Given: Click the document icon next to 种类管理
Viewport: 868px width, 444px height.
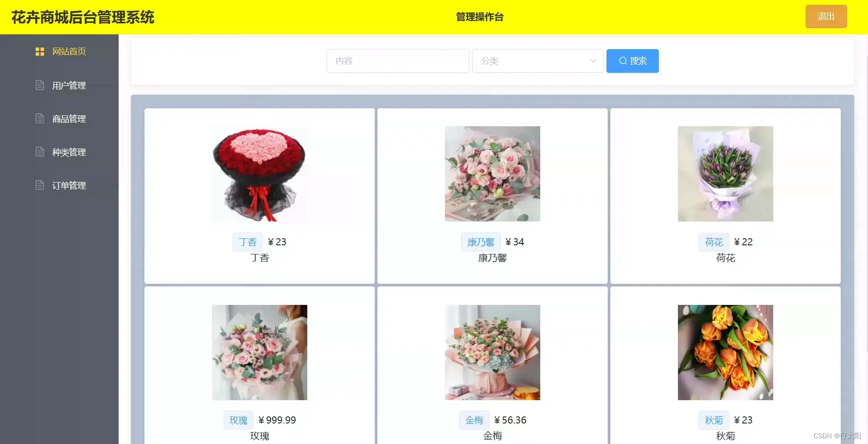Looking at the screenshot, I should tap(40, 152).
